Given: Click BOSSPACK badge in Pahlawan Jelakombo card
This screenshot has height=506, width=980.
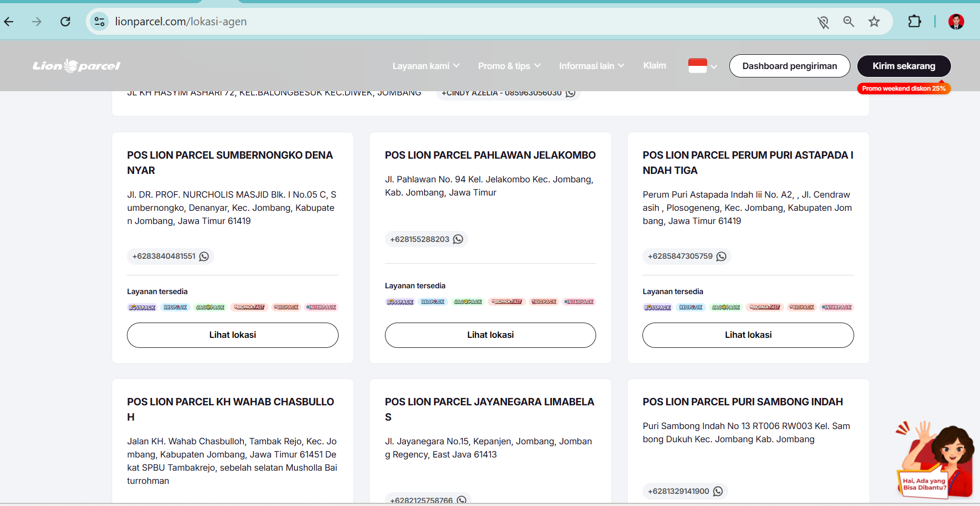Looking at the screenshot, I should pos(400,302).
